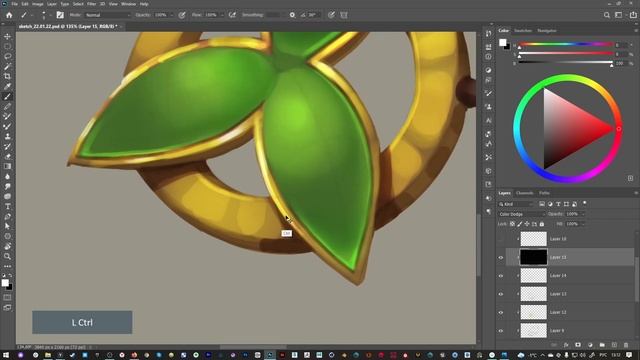Select the Clone Stamp tool
The image size is (640, 360).
[x=7, y=136]
